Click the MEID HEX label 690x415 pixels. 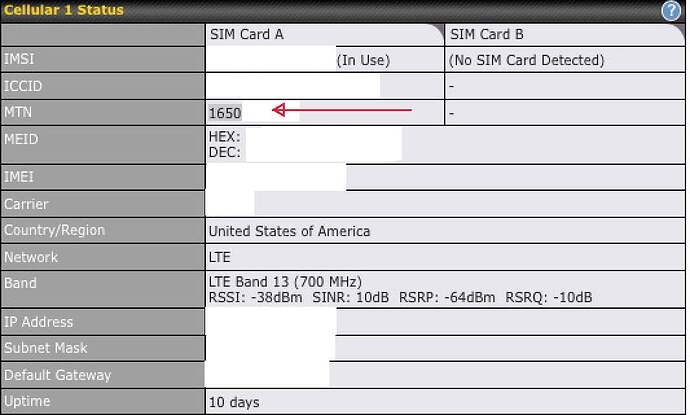point(224,136)
